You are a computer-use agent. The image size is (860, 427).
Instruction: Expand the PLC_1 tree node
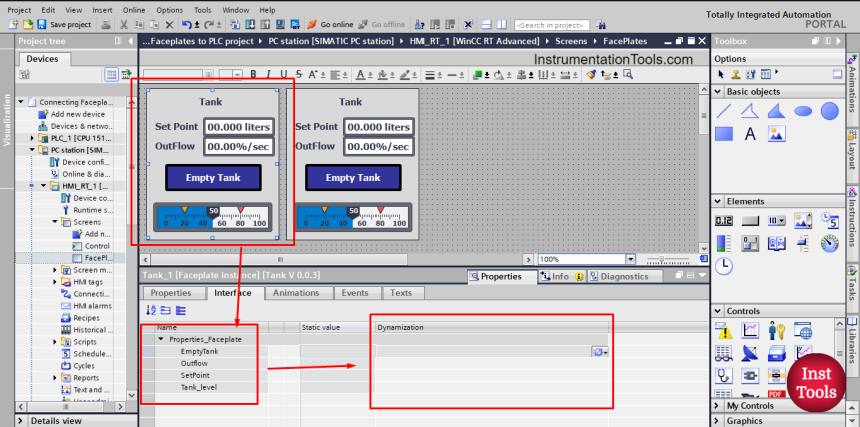coord(32,138)
